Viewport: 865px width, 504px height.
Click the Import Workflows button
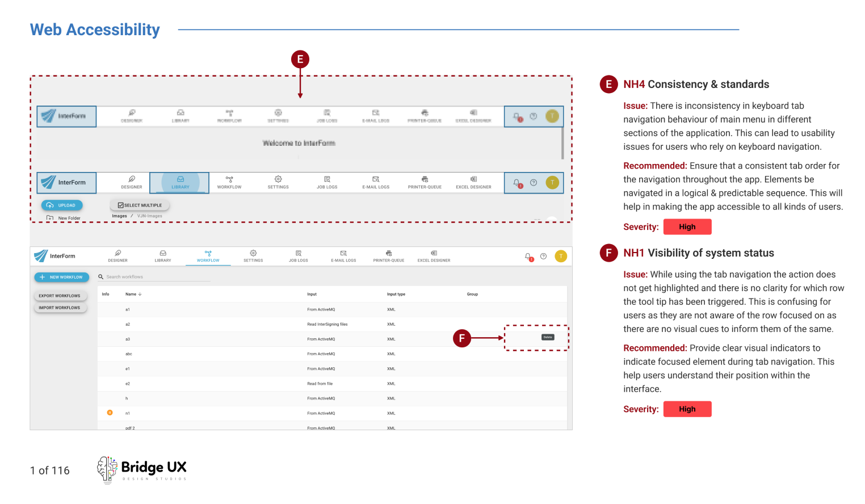[60, 308]
